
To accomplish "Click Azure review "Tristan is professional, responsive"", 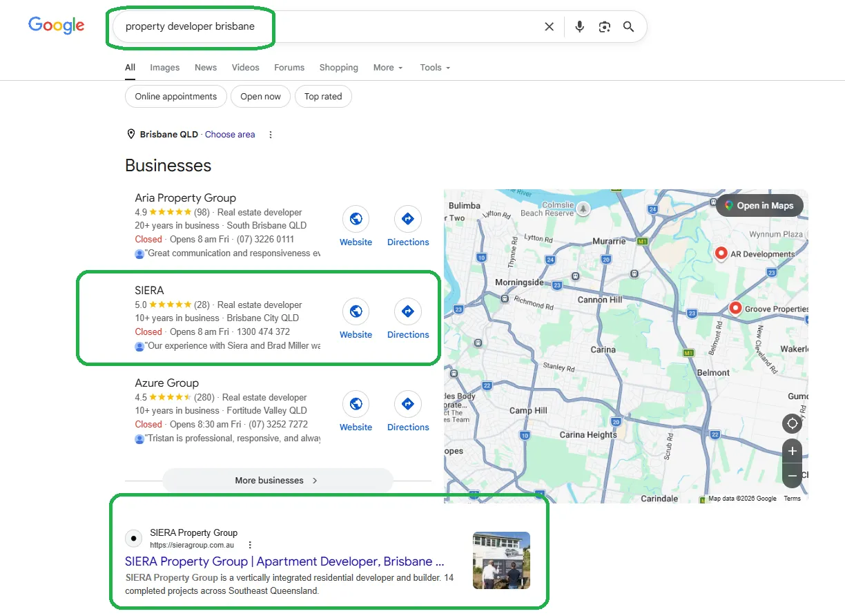I will pyautogui.click(x=233, y=439).
